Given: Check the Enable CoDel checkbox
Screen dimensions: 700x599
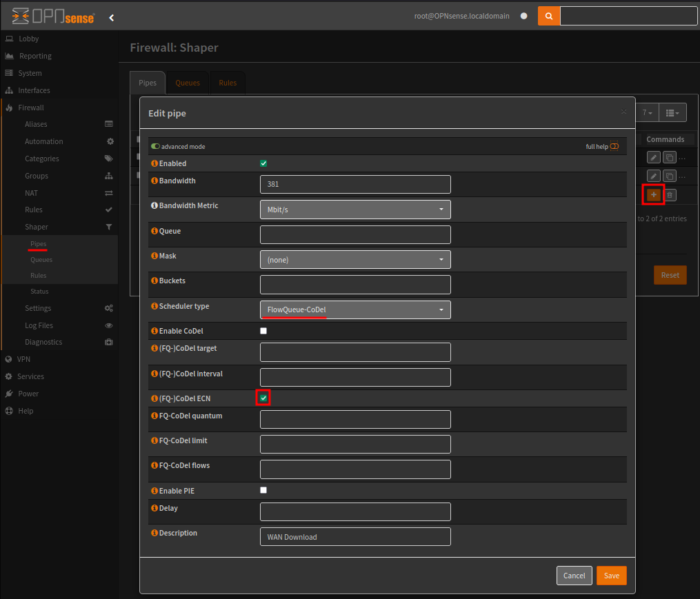Looking at the screenshot, I should [x=263, y=331].
